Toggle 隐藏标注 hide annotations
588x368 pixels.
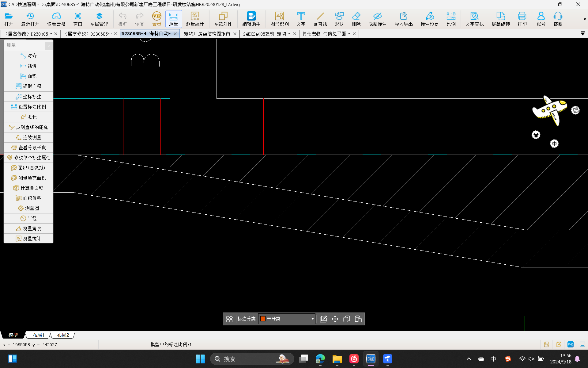[378, 19]
